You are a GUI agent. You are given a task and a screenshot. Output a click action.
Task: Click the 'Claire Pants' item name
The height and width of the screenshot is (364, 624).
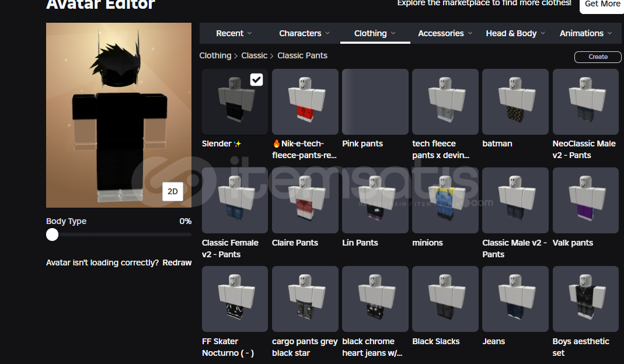coord(295,243)
